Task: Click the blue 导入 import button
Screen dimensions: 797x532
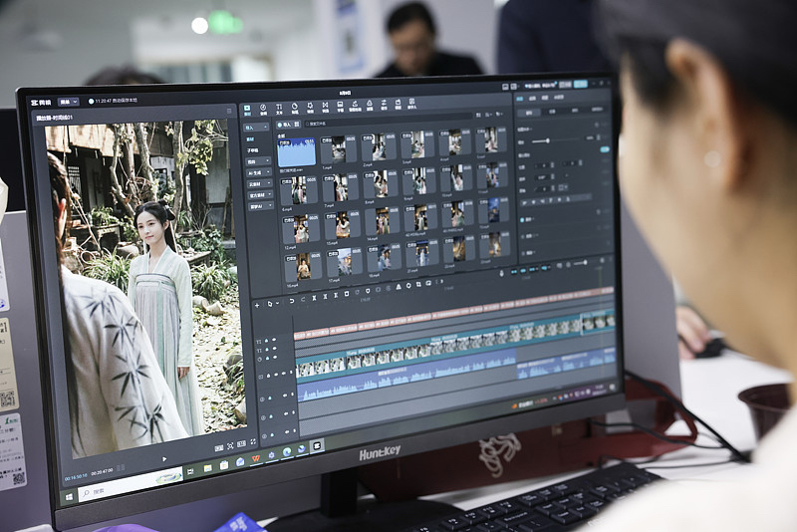Action: click(x=284, y=124)
